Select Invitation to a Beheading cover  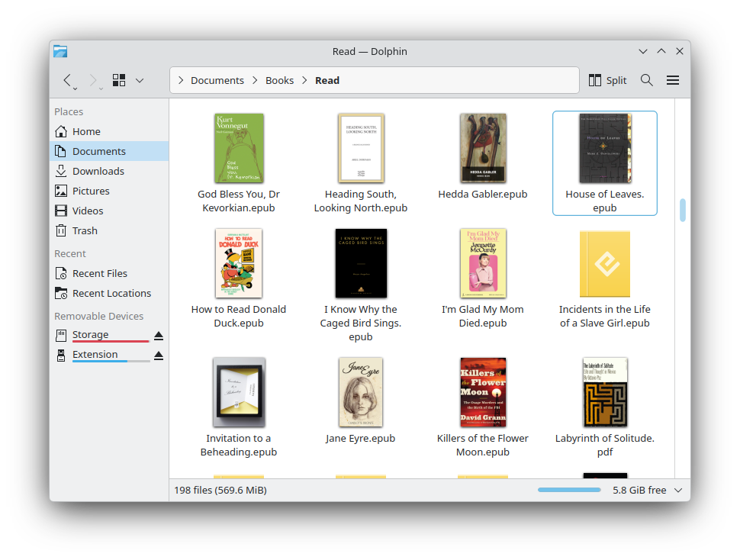coord(239,392)
